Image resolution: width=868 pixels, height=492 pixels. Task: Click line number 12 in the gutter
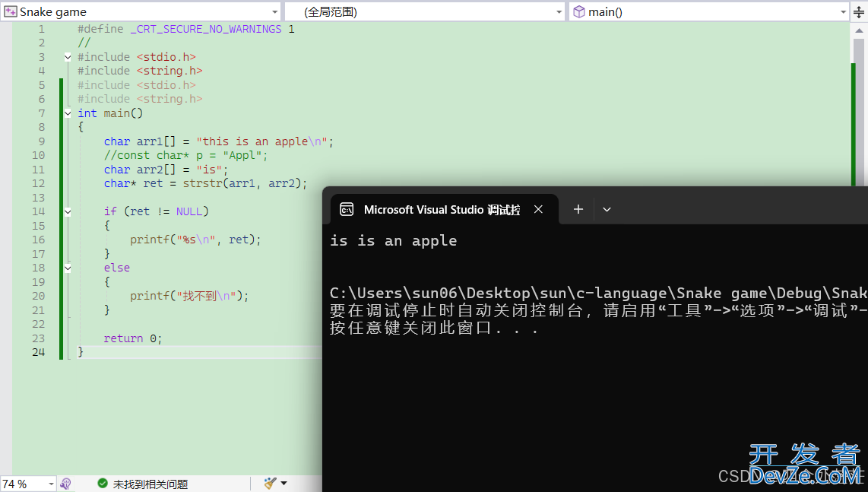click(38, 183)
